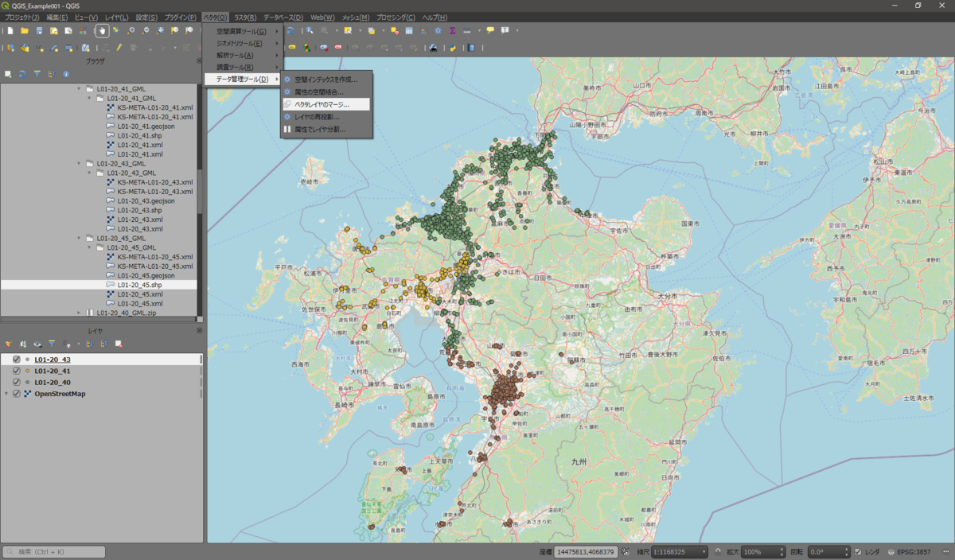Open the Python console icon
The image size is (955, 560).
[451, 48]
